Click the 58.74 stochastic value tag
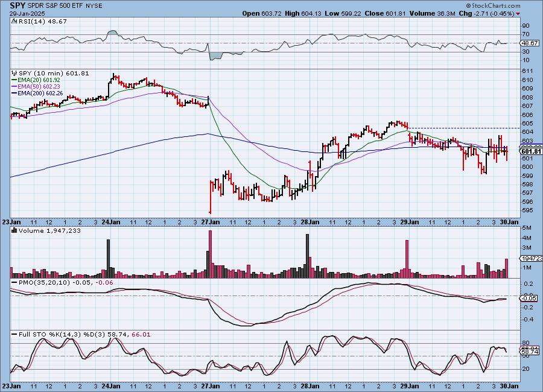The image size is (543, 392). tap(530, 352)
